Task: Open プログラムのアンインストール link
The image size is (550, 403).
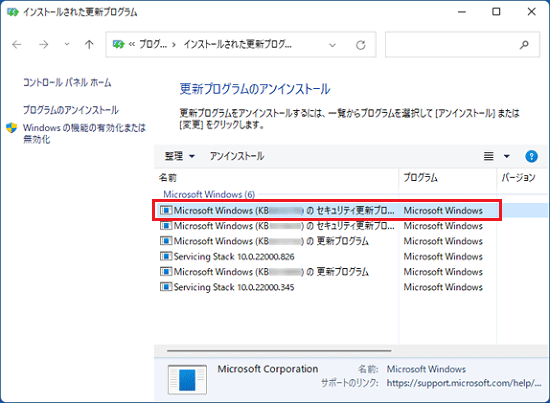Action: 71,110
